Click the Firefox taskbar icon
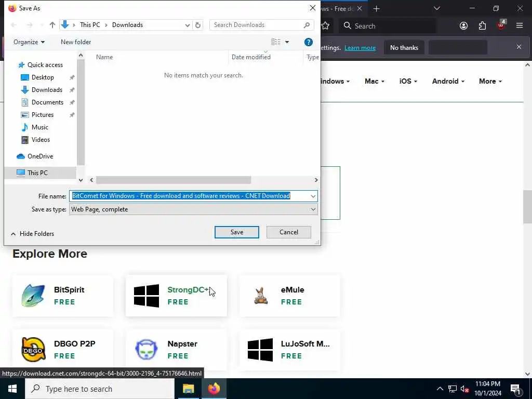 pos(214,389)
